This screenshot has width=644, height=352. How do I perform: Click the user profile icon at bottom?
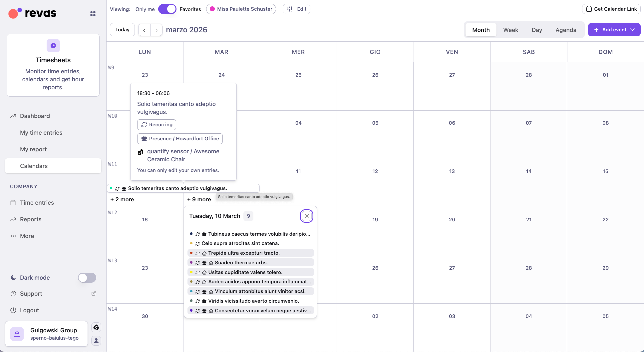[96, 341]
